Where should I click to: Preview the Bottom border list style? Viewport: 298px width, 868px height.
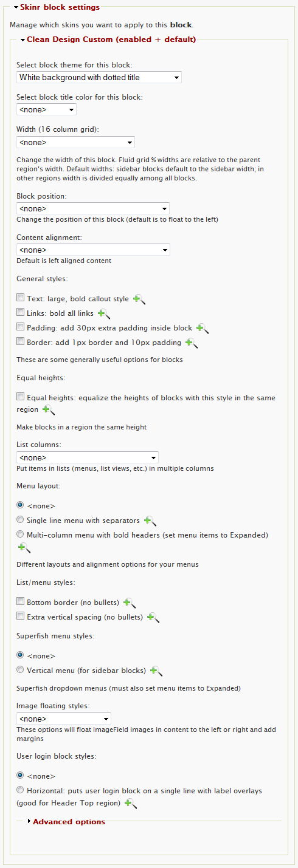[129, 603]
